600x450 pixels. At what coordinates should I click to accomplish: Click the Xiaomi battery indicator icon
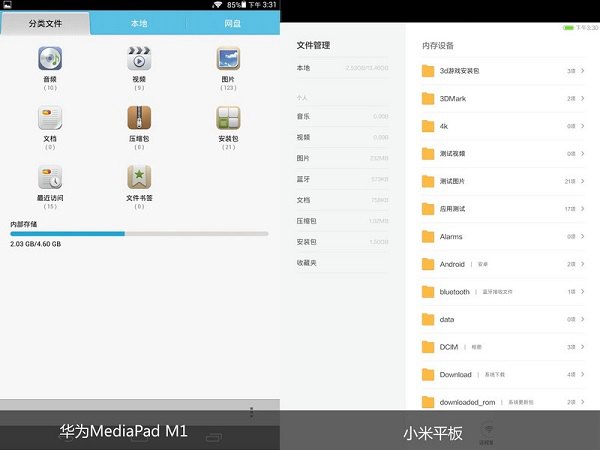(x=568, y=28)
